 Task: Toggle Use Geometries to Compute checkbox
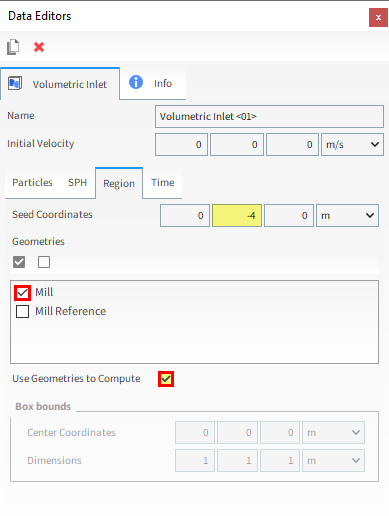pos(166,379)
